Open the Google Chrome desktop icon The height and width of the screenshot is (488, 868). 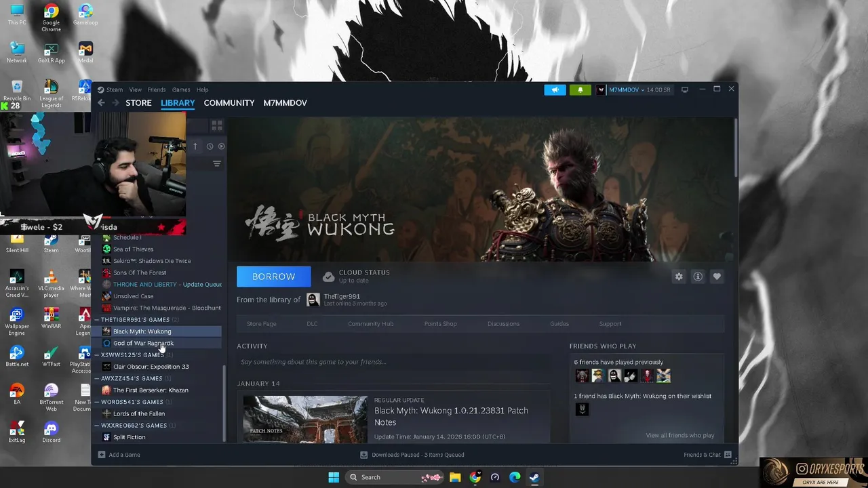tap(51, 18)
